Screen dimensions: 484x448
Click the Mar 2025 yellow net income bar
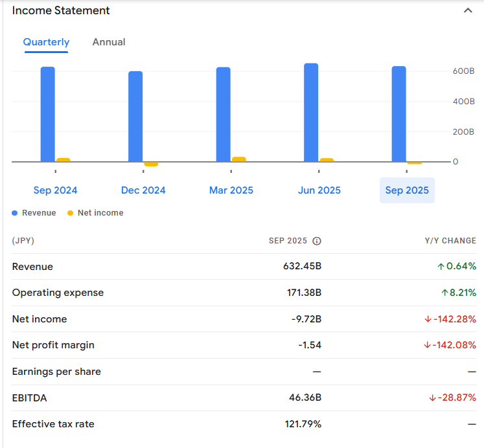coord(238,159)
